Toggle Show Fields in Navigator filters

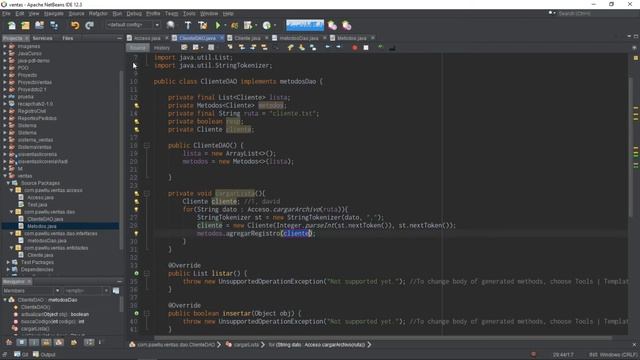pyautogui.click(x=22, y=342)
